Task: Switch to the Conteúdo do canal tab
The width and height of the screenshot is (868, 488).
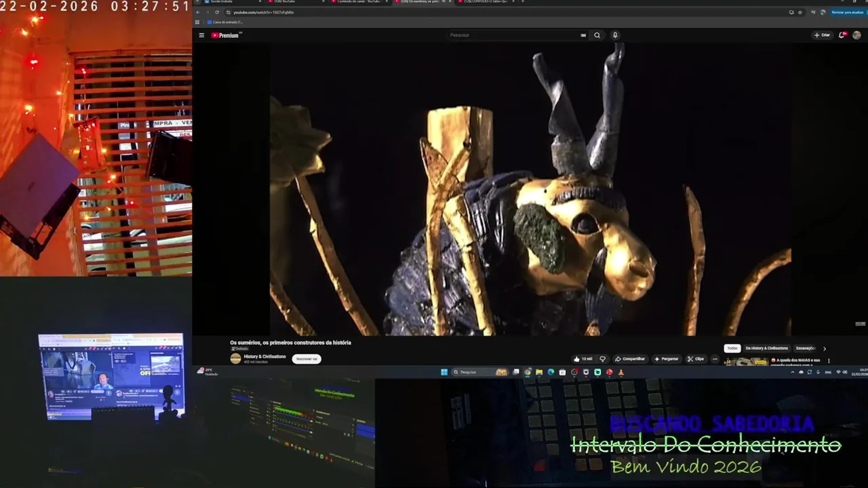Action: click(x=359, y=1)
